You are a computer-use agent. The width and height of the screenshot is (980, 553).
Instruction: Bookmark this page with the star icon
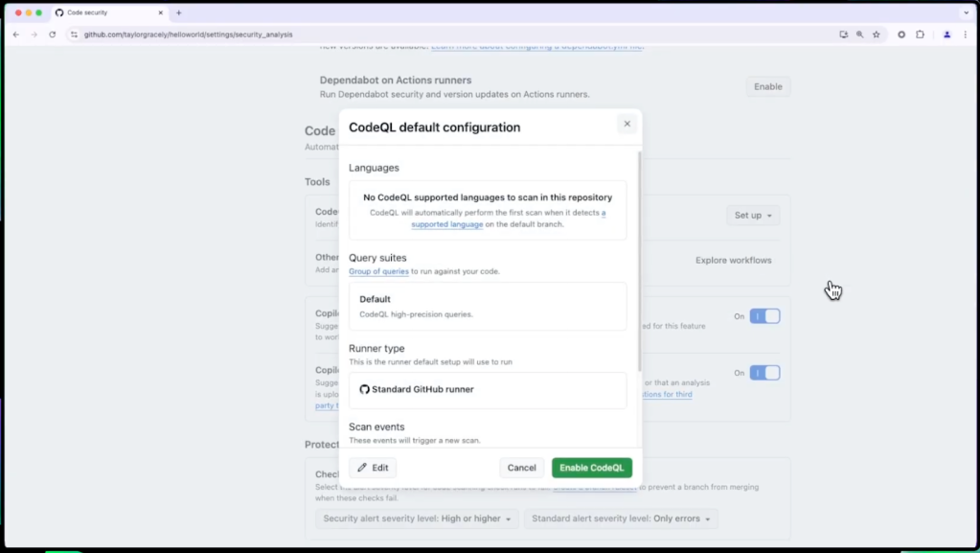[x=877, y=34]
